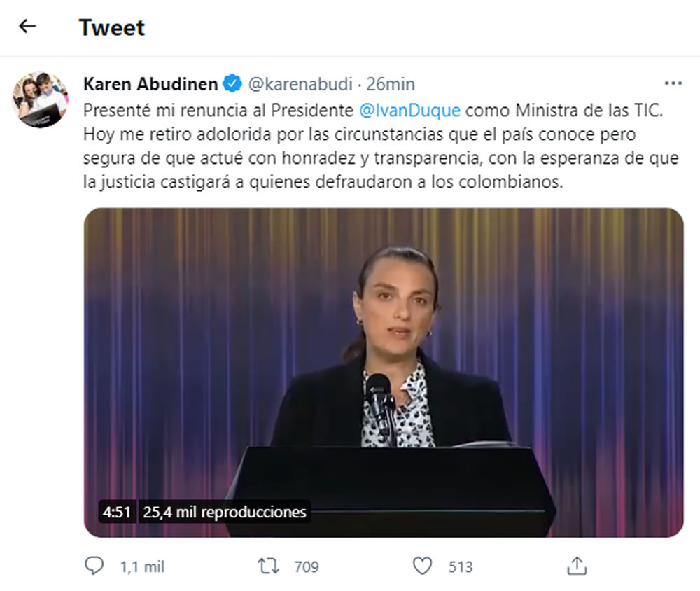Click the Tweet page header title
This screenshot has width=700, height=591.
click(x=111, y=28)
